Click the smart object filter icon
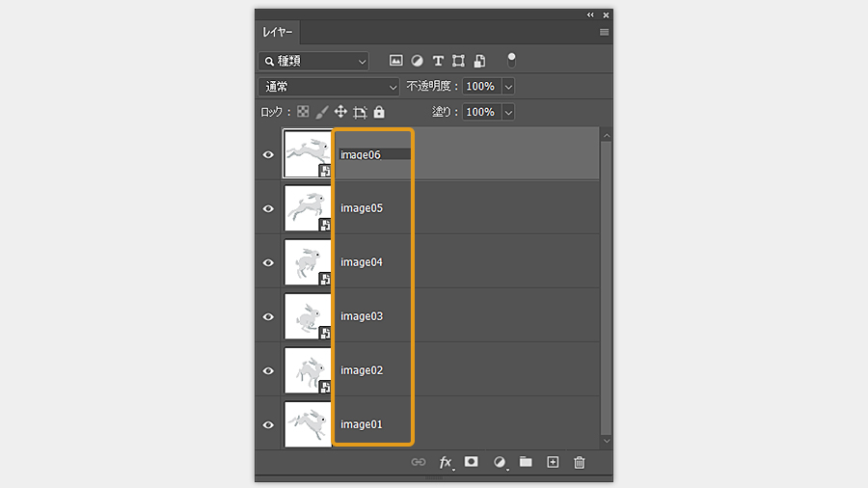Image resolution: width=868 pixels, height=488 pixels. (479, 61)
